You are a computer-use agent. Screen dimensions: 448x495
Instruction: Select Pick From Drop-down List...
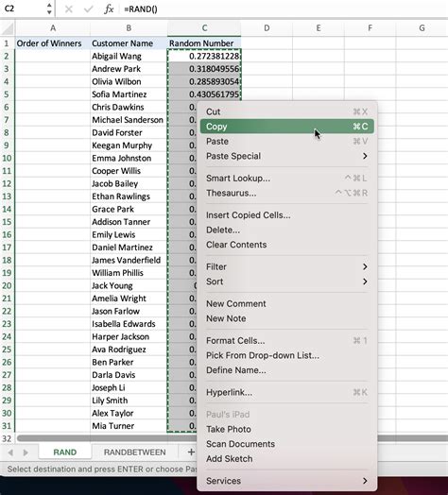click(x=287, y=355)
